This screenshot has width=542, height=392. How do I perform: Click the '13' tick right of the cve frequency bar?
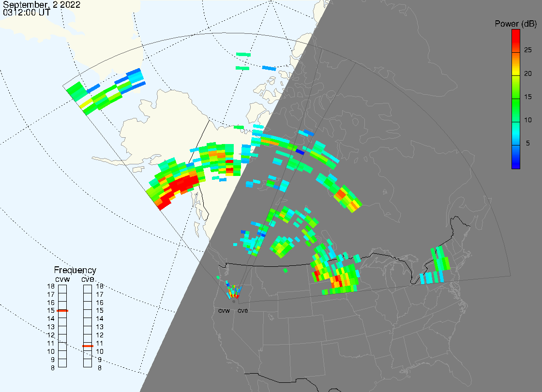(100, 327)
